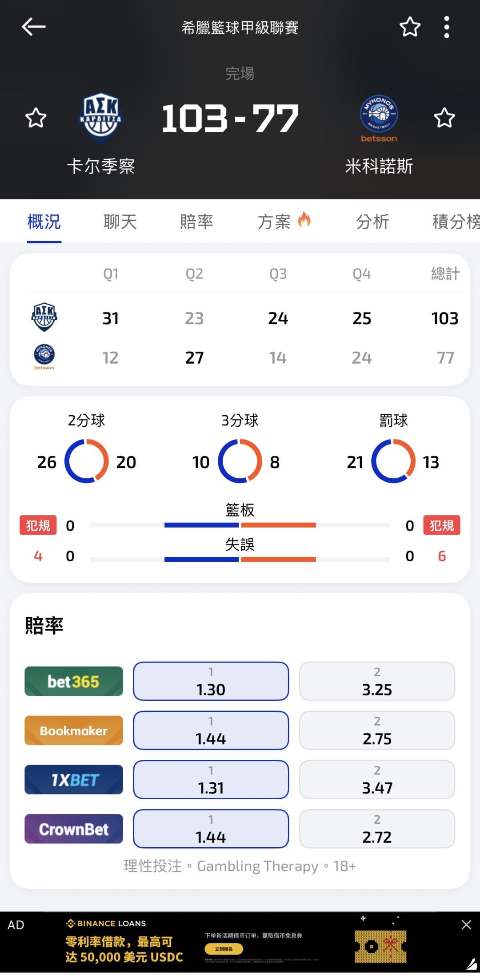Viewport: 480px width, 980px height.
Task: Click the bet365 bookmaker logo
Action: [74, 681]
